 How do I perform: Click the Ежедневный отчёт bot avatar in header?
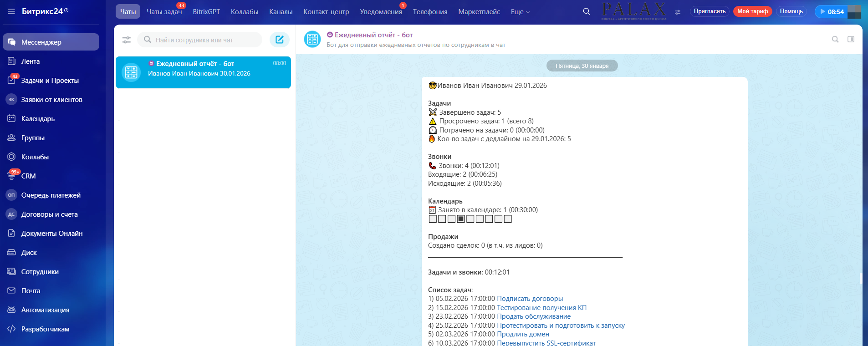click(312, 39)
